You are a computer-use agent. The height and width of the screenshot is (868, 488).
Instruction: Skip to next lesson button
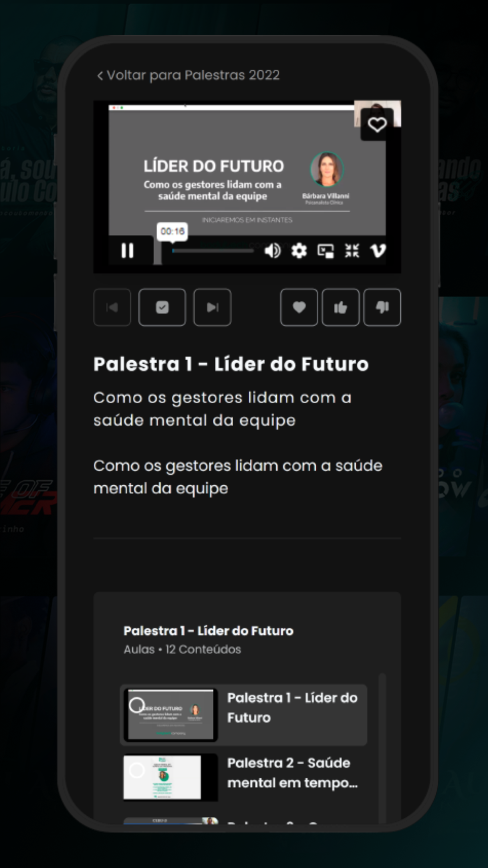(212, 307)
